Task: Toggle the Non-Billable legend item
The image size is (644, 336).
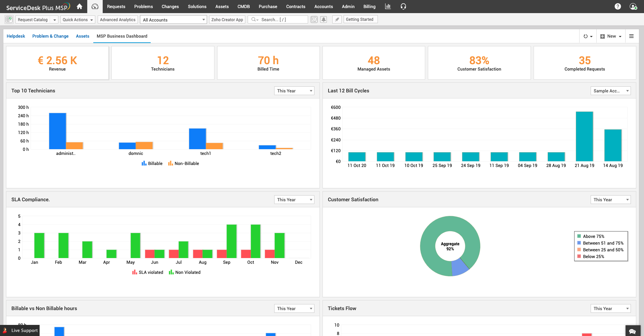Action: tap(184, 163)
